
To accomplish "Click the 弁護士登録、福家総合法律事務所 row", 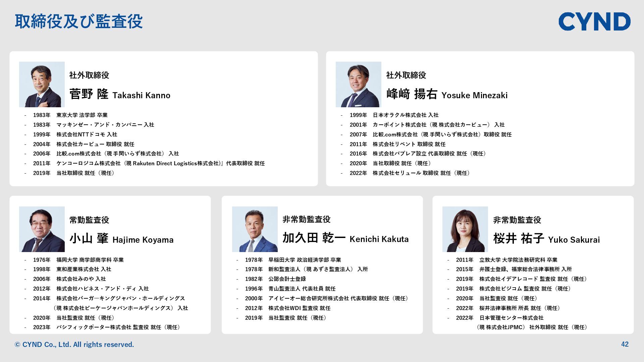I will [510, 269].
